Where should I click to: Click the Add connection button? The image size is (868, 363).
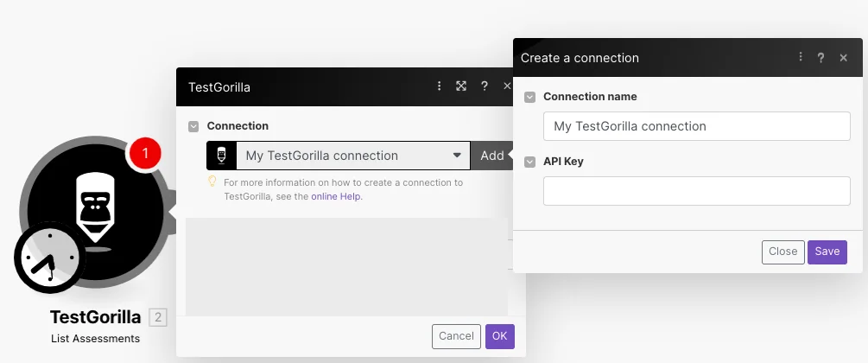point(491,156)
